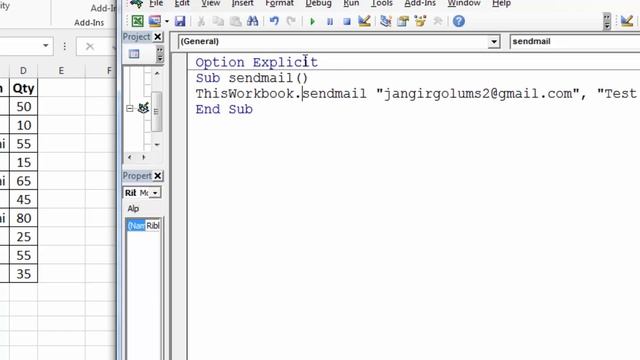This screenshot has height=360, width=640.
Task: Select the (Name) property row
Action: (x=143, y=226)
